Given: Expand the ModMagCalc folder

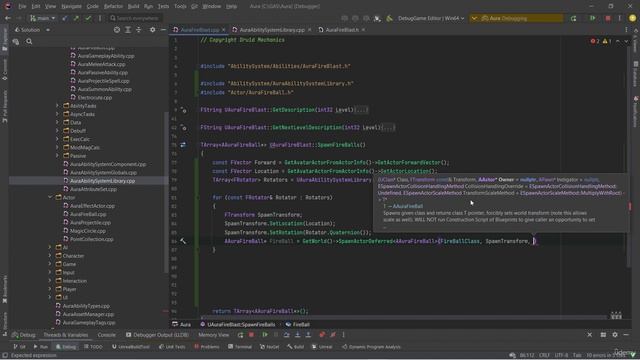Looking at the screenshot, I should (x=57, y=147).
